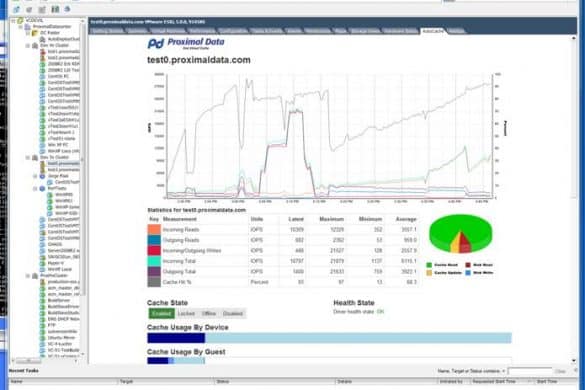585x390 pixels.
Task: Click the Outgoing Reads blue key swatch
Action: coord(154,240)
